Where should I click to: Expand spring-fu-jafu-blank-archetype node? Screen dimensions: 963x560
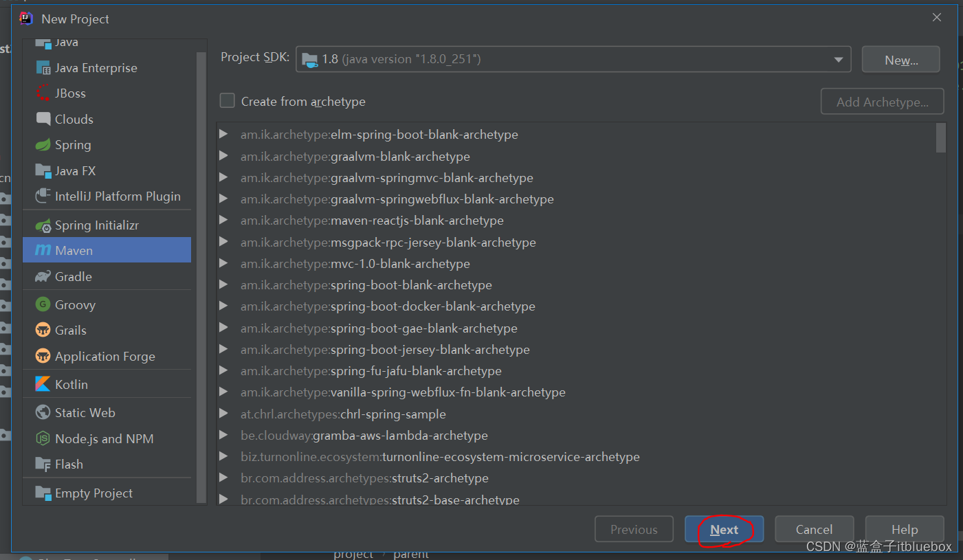point(223,370)
